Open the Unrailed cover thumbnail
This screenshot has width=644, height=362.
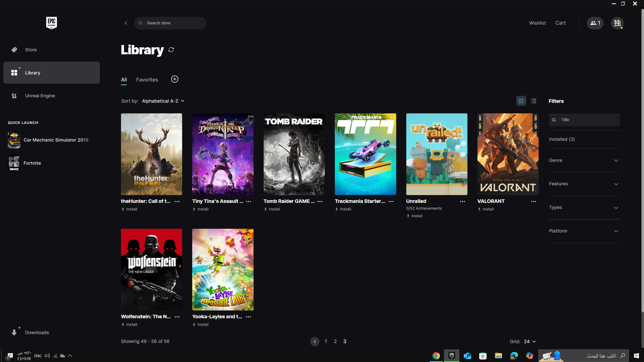437,154
